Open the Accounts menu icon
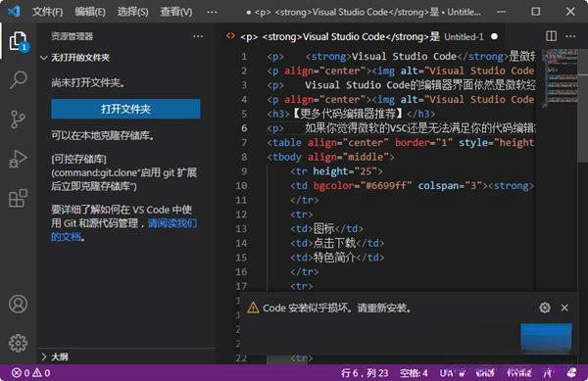588x381 pixels. pos(18,304)
